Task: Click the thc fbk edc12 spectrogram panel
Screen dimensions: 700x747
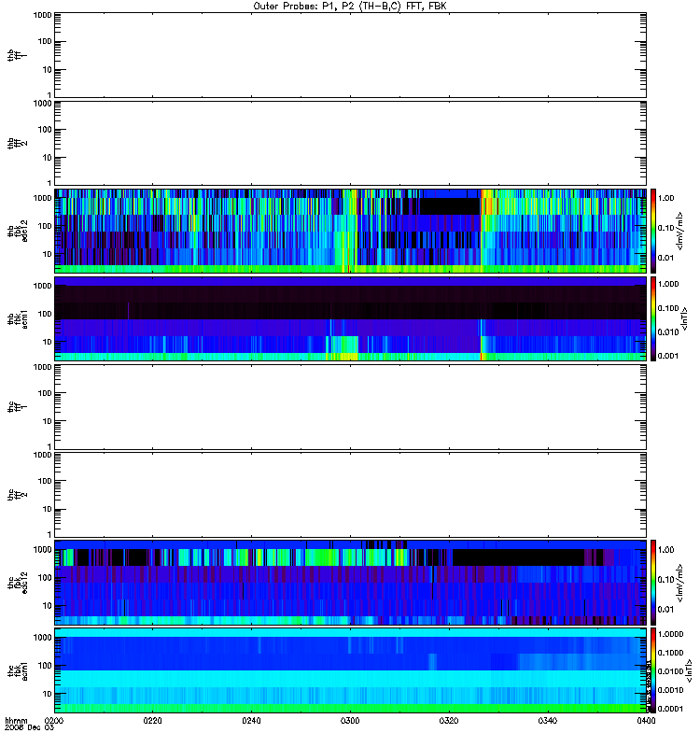Action: [351, 583]
